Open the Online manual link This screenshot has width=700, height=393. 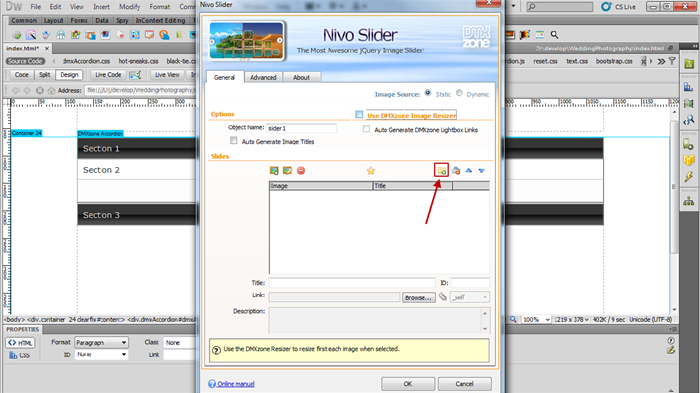(236, 384)
